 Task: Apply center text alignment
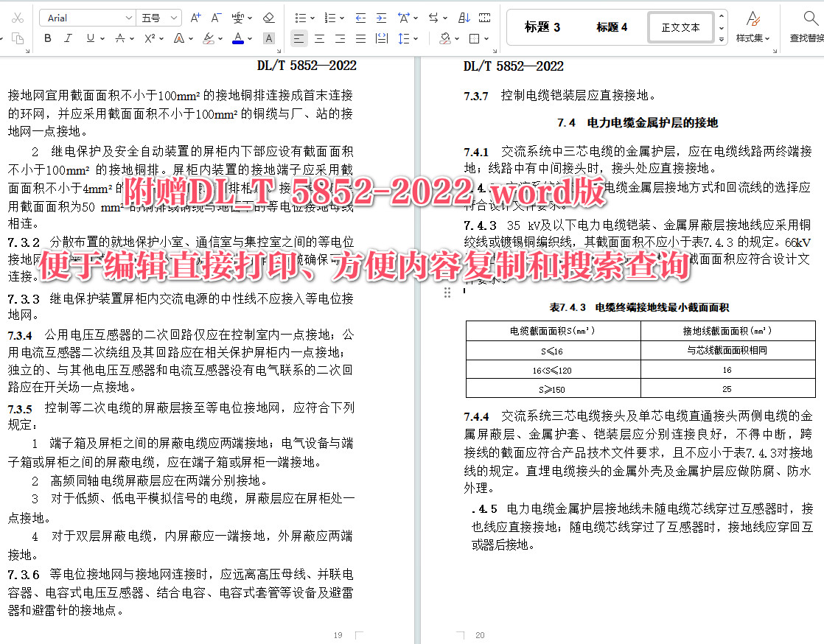click(320, 38)
